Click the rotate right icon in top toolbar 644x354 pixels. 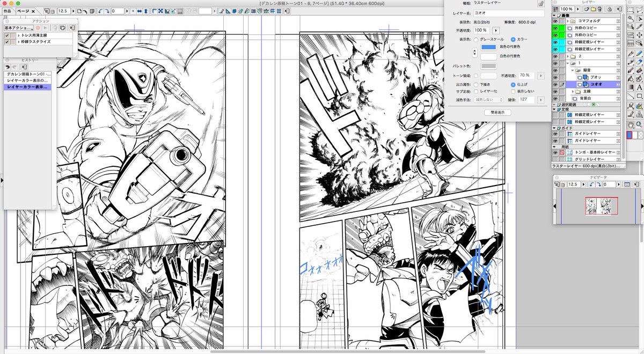pos(107,11)
